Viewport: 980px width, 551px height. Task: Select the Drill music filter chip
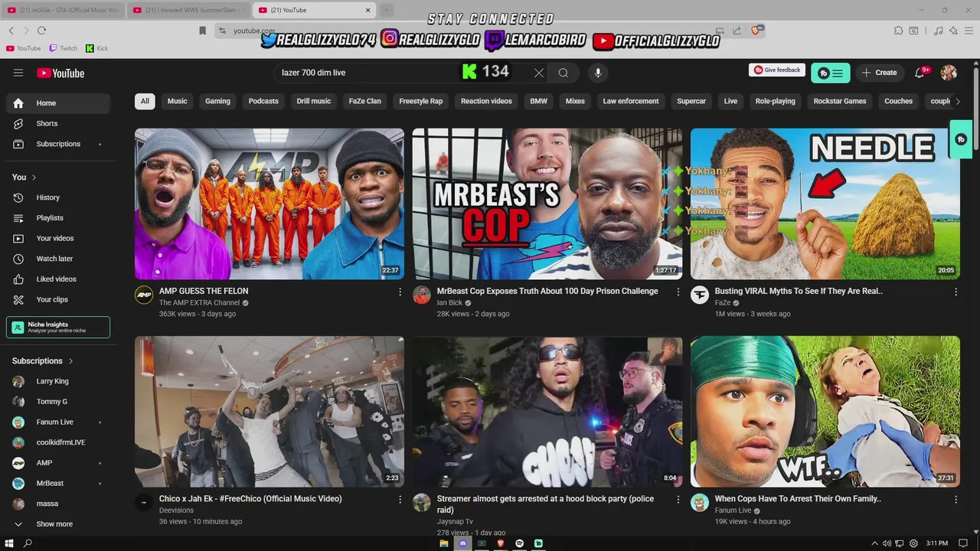tap(314, 101)
